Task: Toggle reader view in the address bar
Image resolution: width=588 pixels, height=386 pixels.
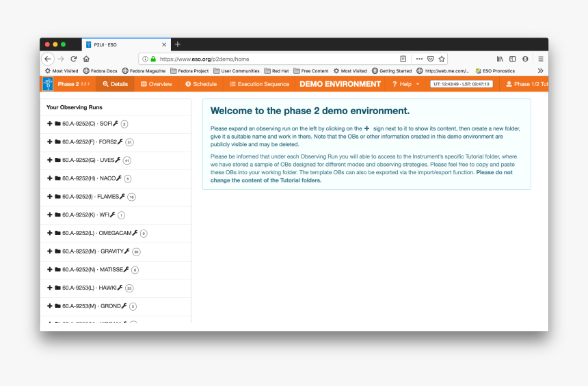Action: (403, 59)
